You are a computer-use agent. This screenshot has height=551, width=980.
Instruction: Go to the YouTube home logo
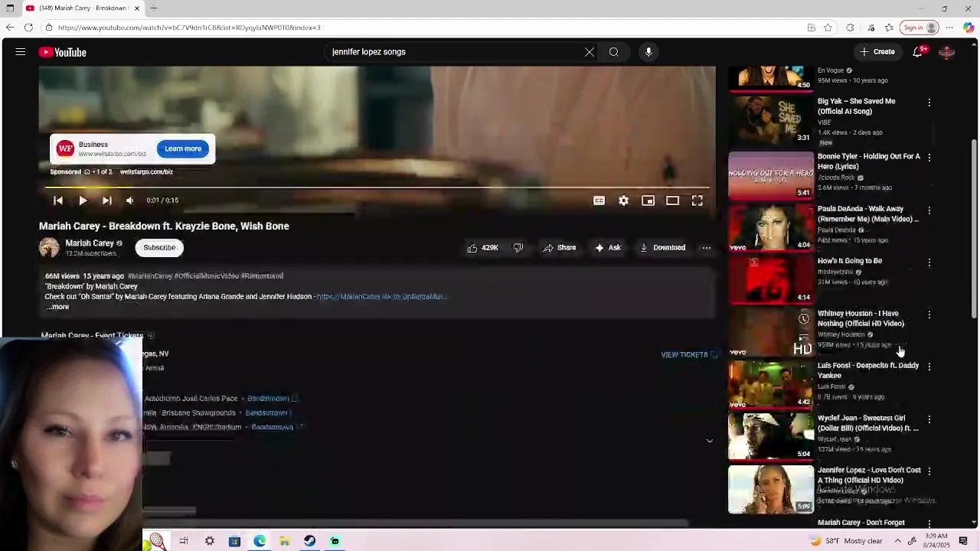(x=63, y=52)
